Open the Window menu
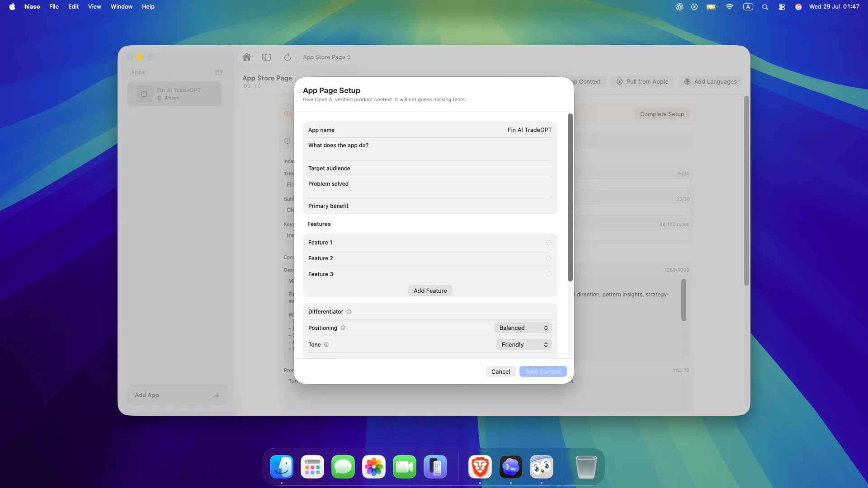This screenshot has width=868, height=488. [x=122, y=7]
